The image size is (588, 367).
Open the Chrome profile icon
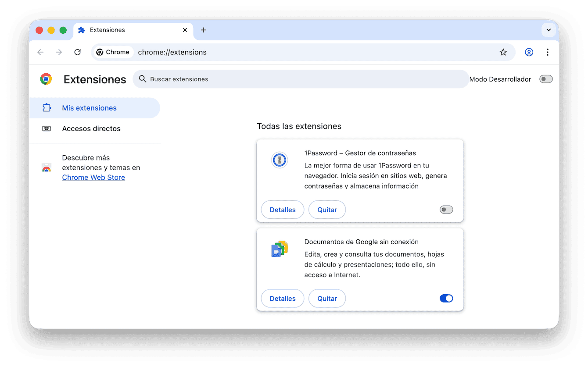tap(529, 52)
